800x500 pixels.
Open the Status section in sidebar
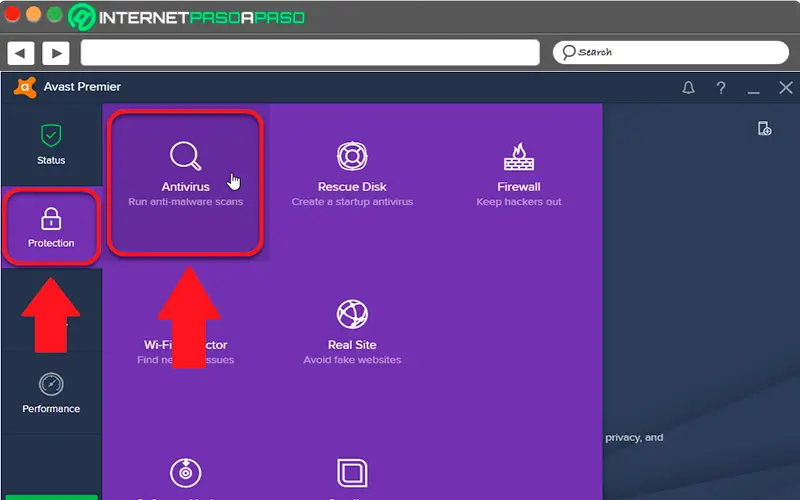51,144
